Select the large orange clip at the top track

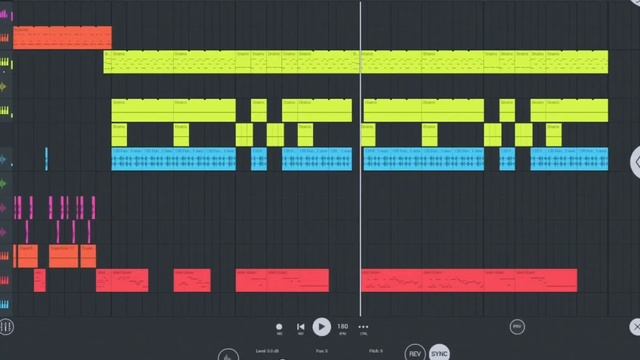click(62, 38)
